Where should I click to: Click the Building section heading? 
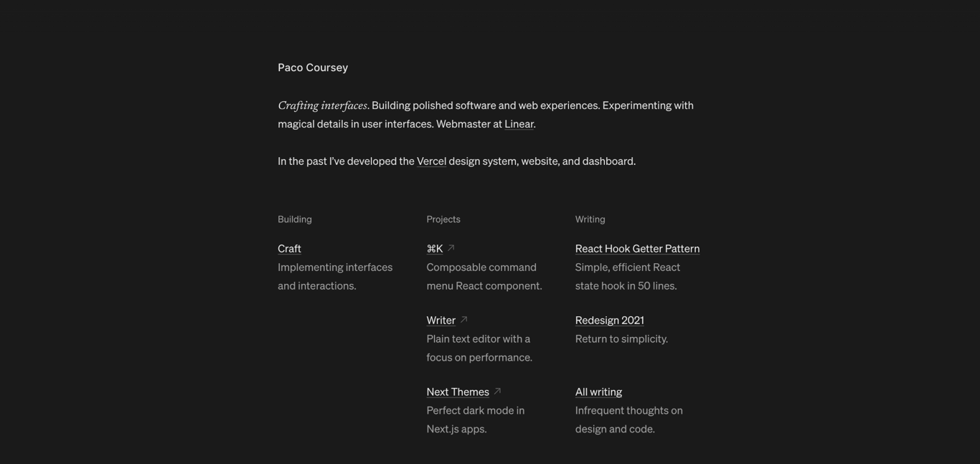tap(295, 219)
